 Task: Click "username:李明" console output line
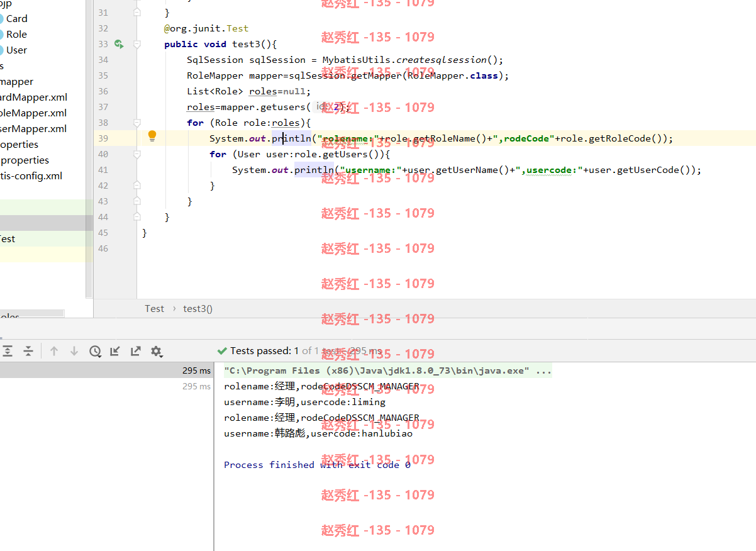(x=304, y=402)
